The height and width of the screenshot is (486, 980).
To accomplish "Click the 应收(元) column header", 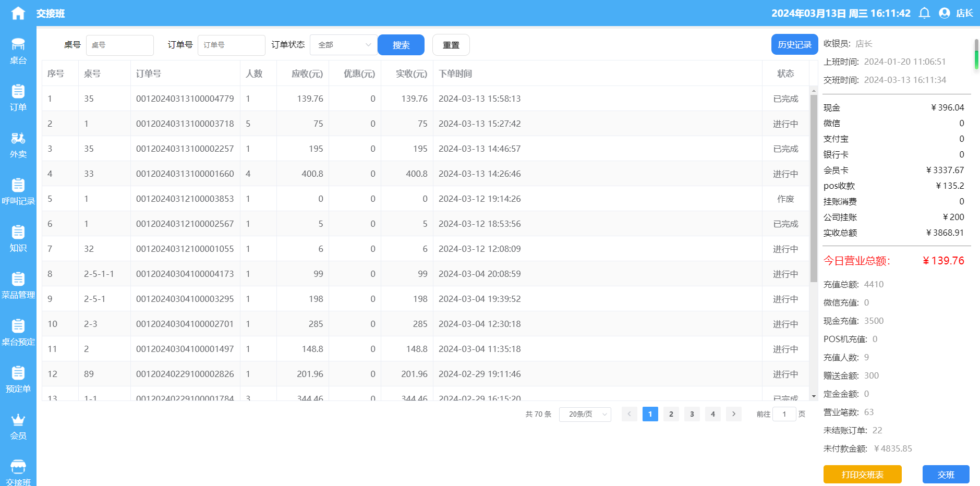I will click(x=307, y=74).
